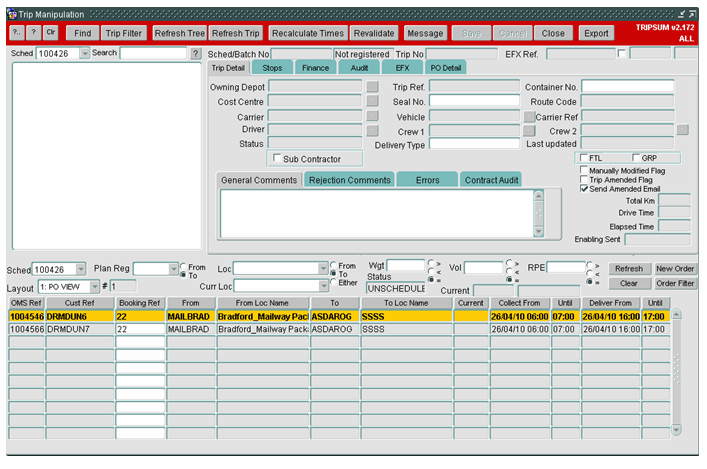The image size is (707, 469).
Task: Click comments box scroll down arrow
Action: pos(538,231)
